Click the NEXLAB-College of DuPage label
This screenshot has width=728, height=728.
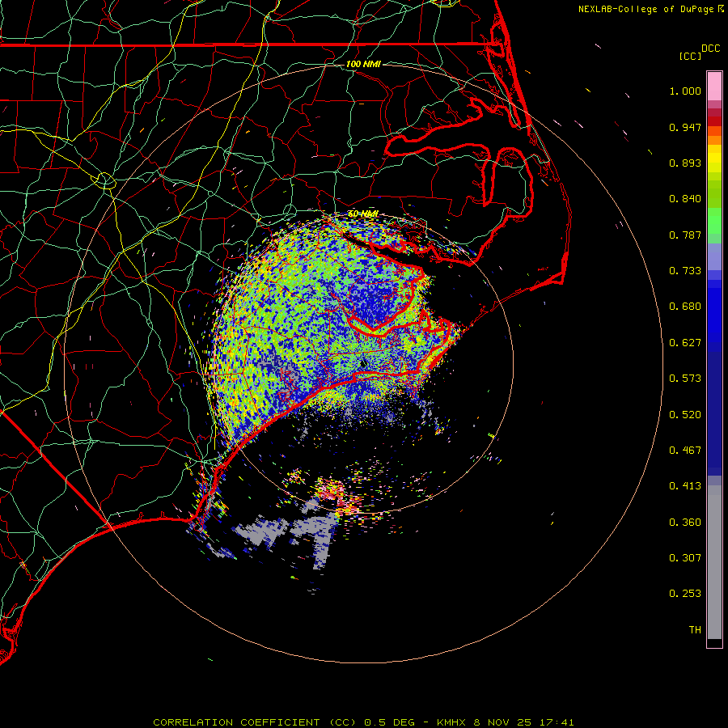coord(645,9)
